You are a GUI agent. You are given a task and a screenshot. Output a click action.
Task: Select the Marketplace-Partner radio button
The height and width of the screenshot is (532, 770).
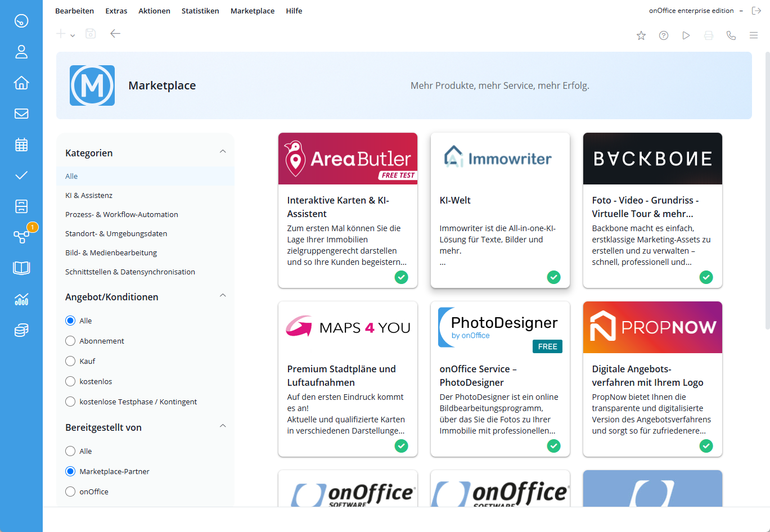pos(70,471)
